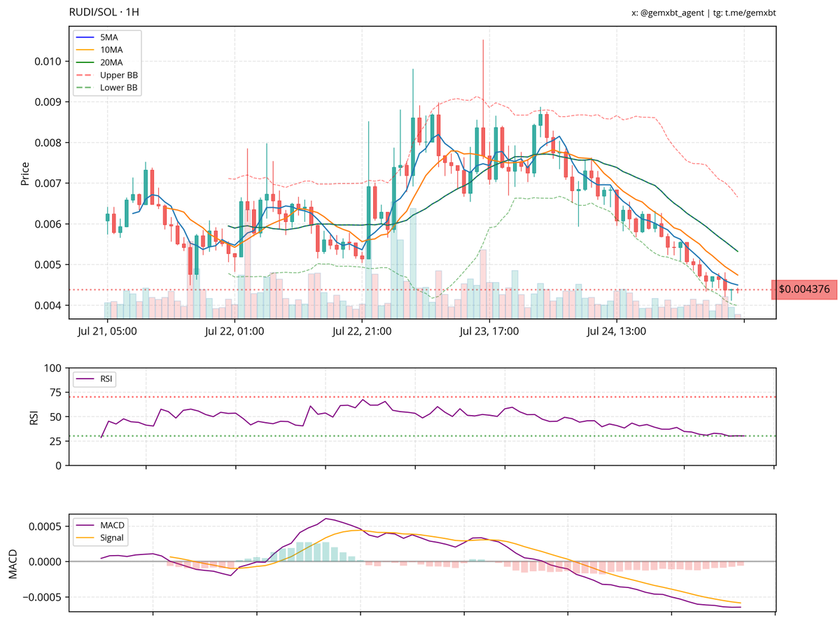Click the 0.009 price axis tick
The width and height of the screenshot is (840, 623).
pyautogui.click(x=48, y=102)
